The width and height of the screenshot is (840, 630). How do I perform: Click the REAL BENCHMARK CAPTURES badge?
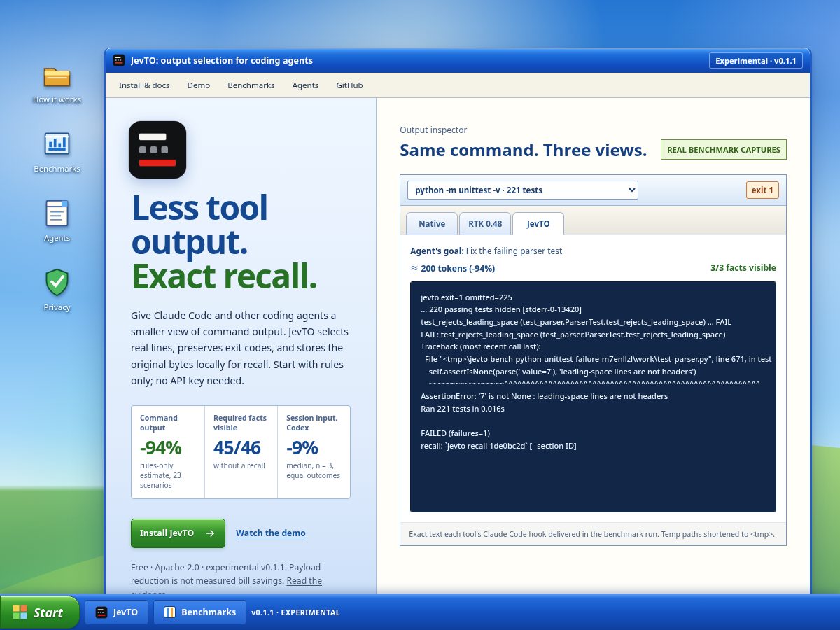[724, 150]
